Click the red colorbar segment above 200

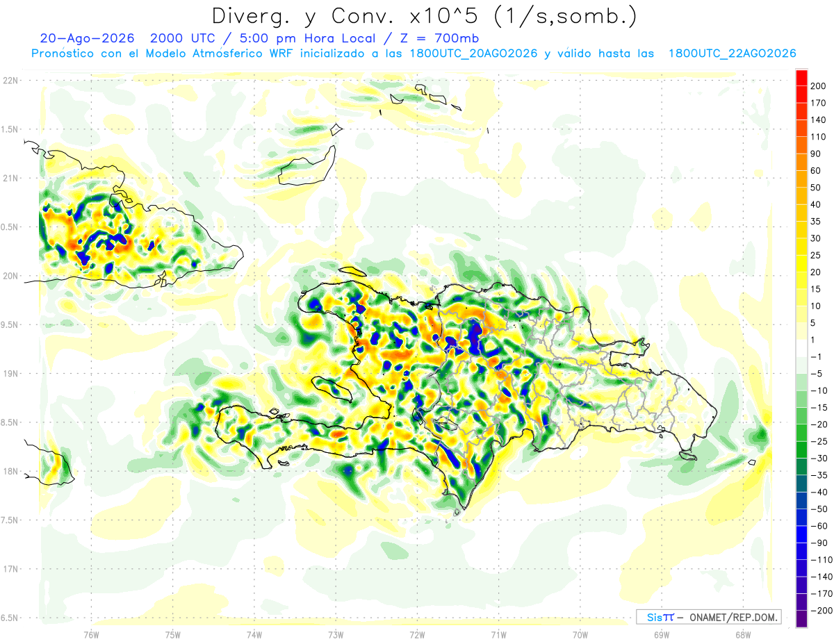click(801, 78)
